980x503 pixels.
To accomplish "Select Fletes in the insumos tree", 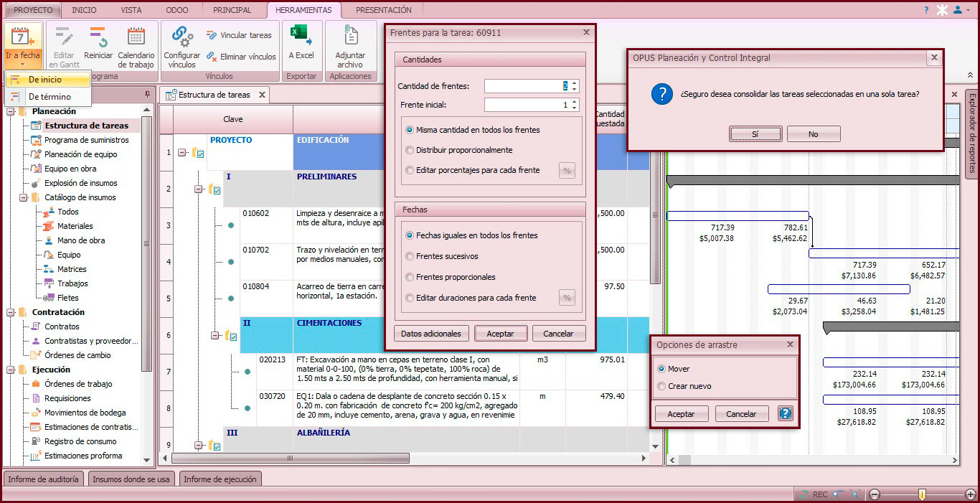I will (68, 298).
